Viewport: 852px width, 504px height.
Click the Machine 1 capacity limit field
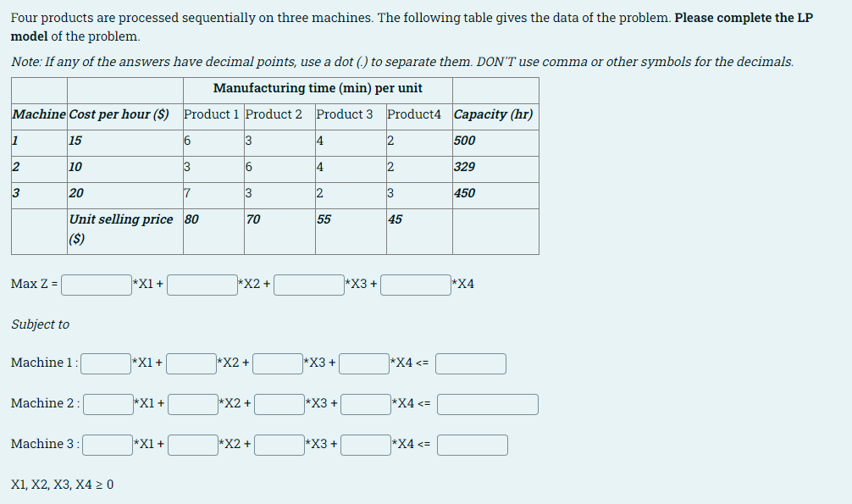[x=470, y=363]
